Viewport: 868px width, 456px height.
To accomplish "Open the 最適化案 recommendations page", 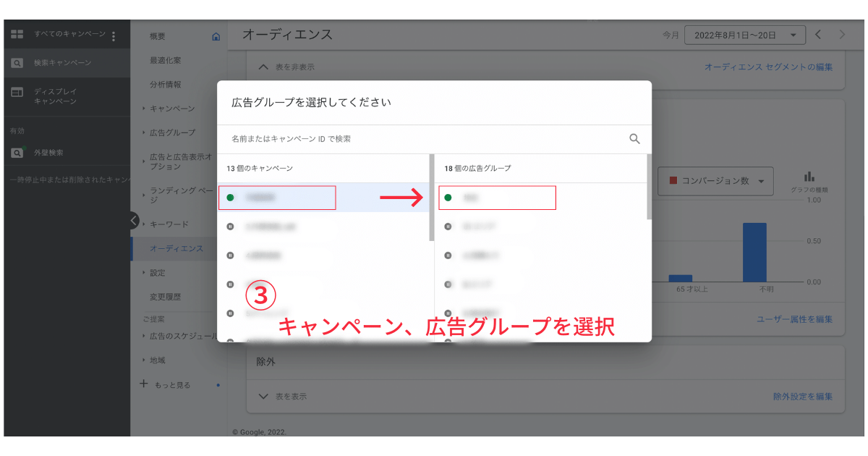I will [166, 60].
